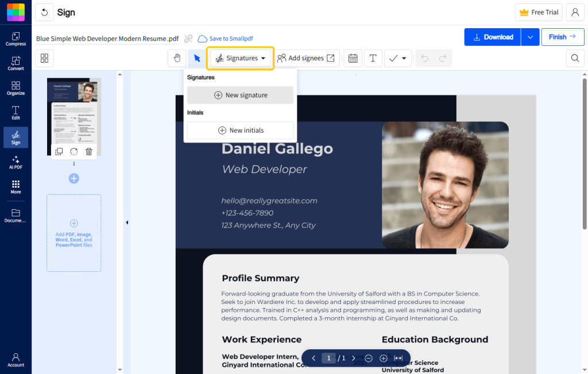Viewport: 588px width, 374px height.
Task: Click the checkmark annotation tool
Action: pos(393,58)
